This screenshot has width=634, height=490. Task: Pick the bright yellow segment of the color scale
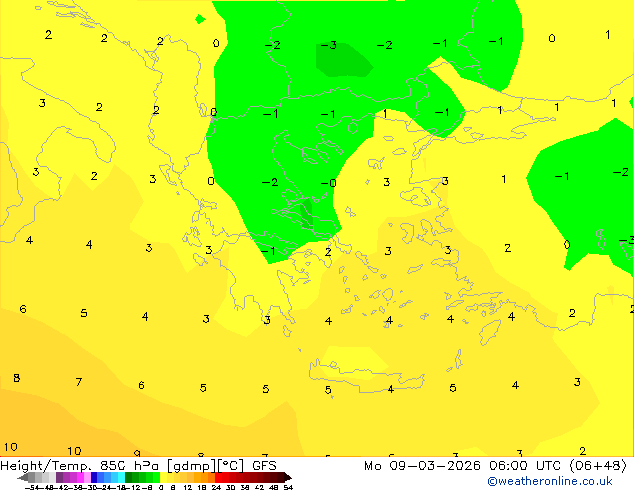pyautogui.click(x=163, y=477)
